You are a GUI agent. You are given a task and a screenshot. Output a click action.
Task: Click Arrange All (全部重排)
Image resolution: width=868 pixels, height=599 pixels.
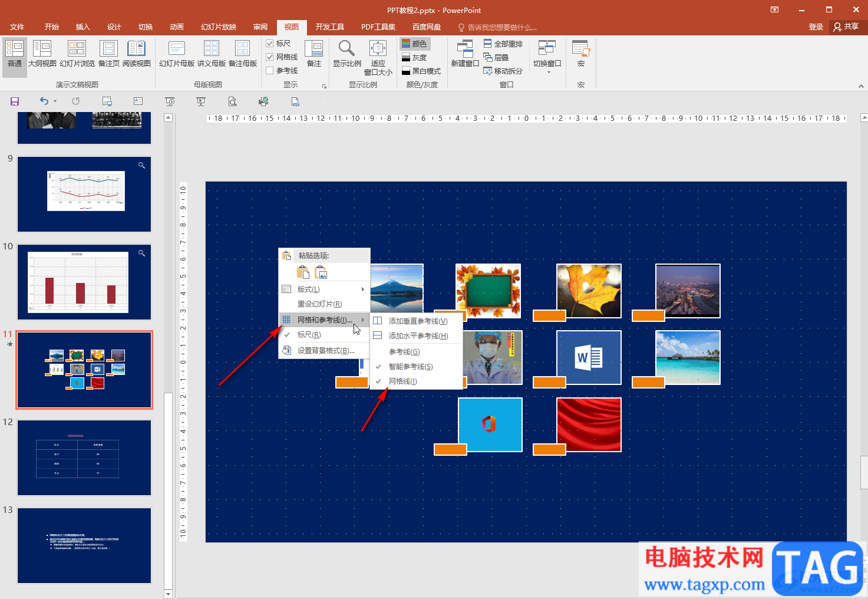point(503,44)
